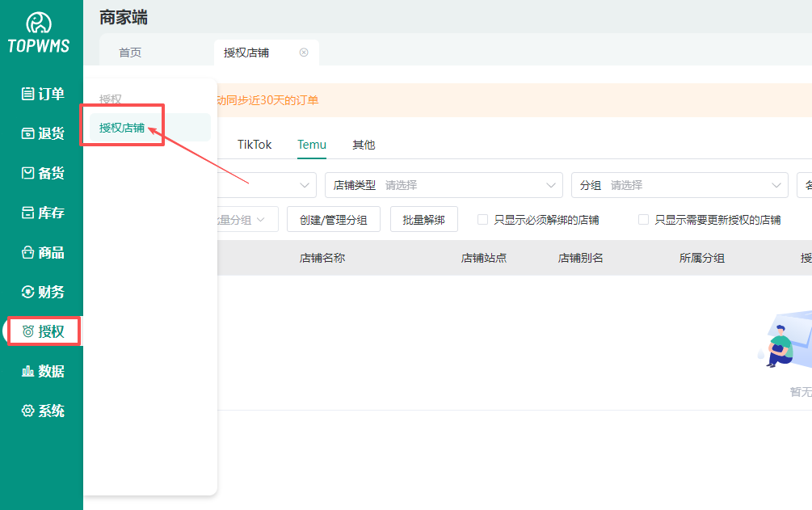Open the 数据 data sidebar icon
The width and height of the screenshot is (812, 510).
[x=28, y=371]
